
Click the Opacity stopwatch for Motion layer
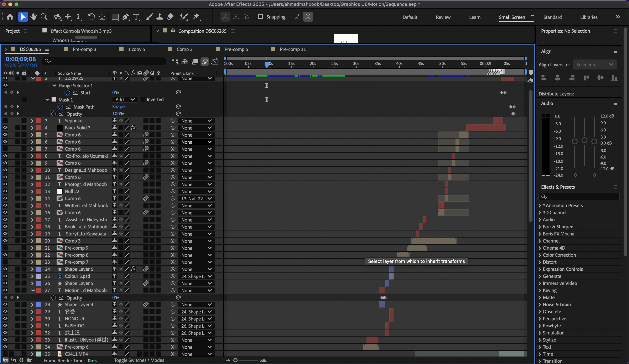tap(53, 298)
